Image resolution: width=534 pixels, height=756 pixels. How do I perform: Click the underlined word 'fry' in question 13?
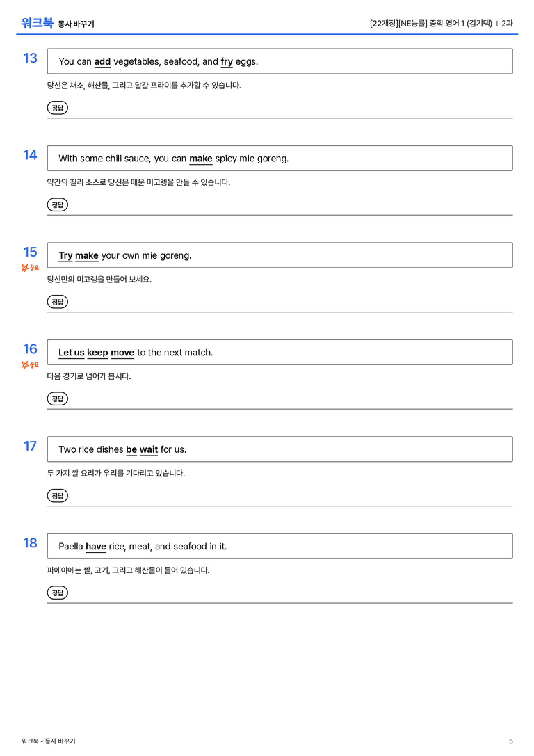click(227, 62)
